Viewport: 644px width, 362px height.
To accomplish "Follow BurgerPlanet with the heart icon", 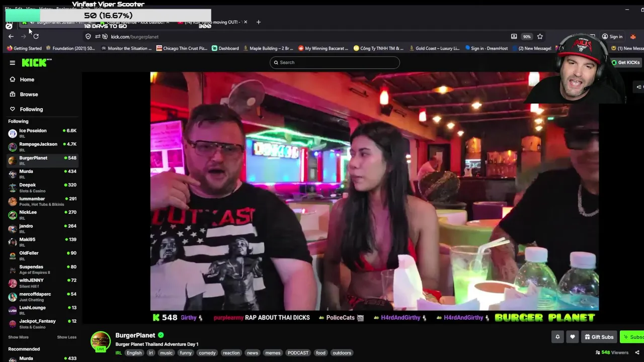I will point(572,337).
